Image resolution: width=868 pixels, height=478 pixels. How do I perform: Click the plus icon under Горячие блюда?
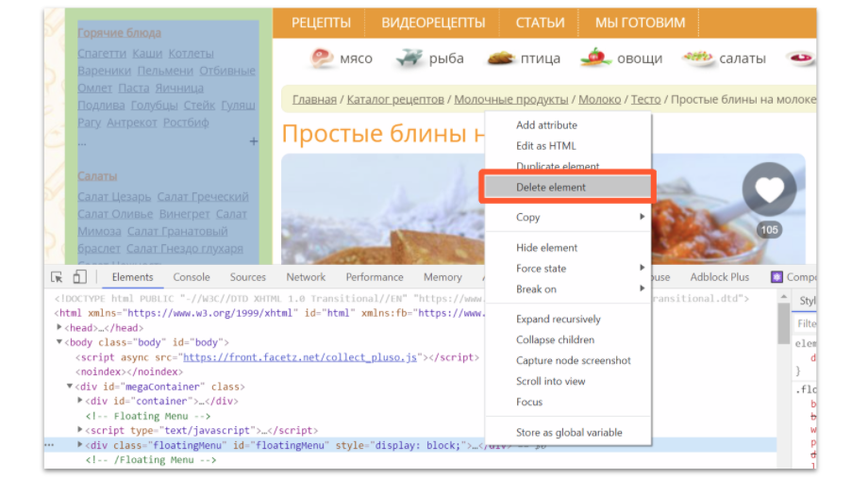pyautogui.click(x=254, y=141)
